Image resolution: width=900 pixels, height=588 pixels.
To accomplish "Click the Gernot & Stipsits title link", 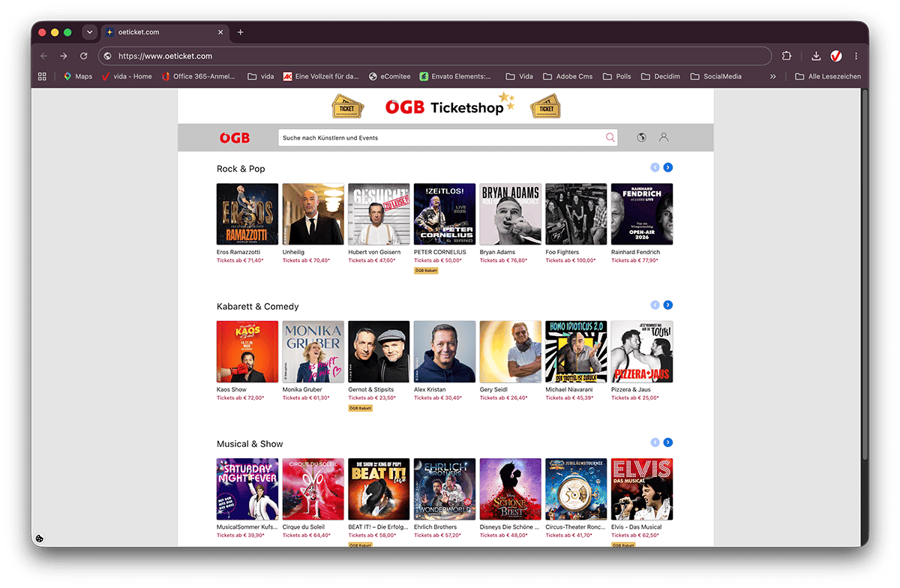I will coord(371,390).
